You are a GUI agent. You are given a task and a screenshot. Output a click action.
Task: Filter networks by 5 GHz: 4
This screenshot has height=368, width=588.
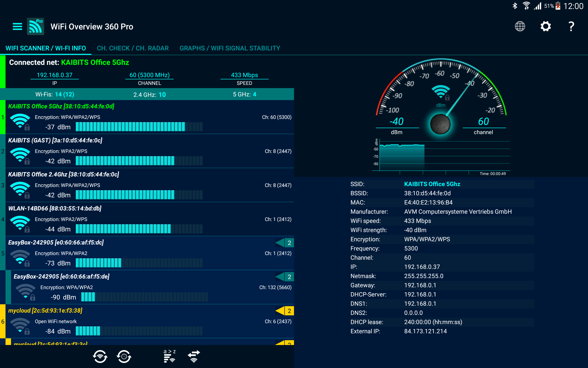[244, 95]
